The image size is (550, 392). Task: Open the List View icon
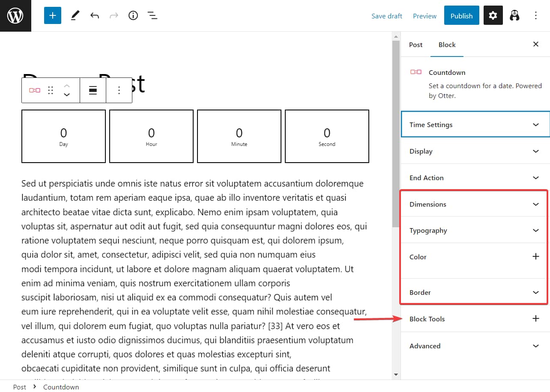[152, 16]
